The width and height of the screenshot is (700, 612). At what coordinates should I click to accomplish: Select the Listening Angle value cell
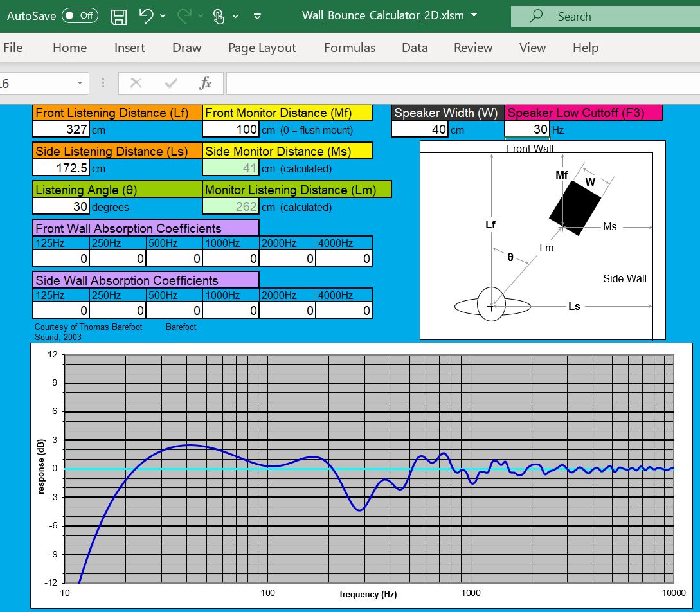(x=61, y=207)
